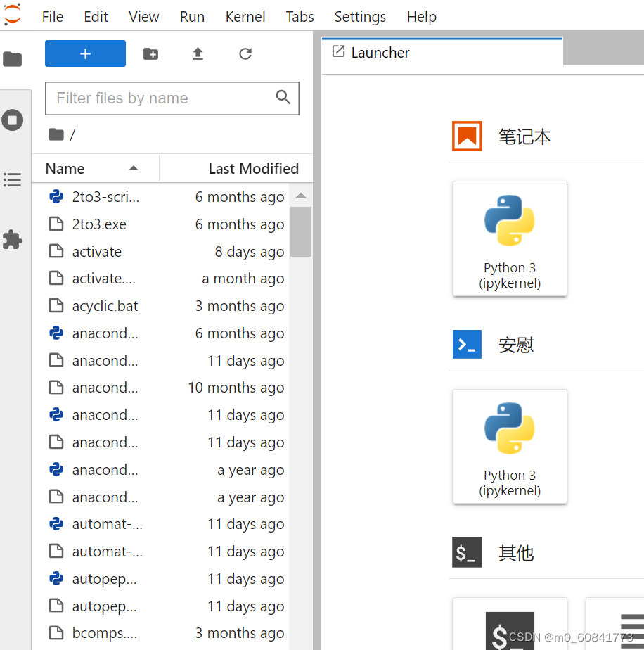Go to root folder breadcrumb icon
The width and height of the screenshot is (644, 650).
coord(56,134)
